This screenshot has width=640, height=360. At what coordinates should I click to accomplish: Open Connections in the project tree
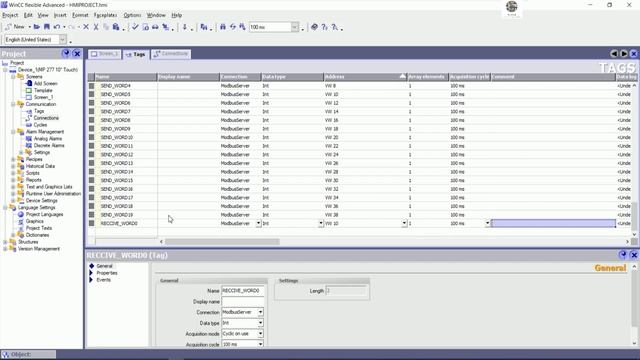(46, 118)
